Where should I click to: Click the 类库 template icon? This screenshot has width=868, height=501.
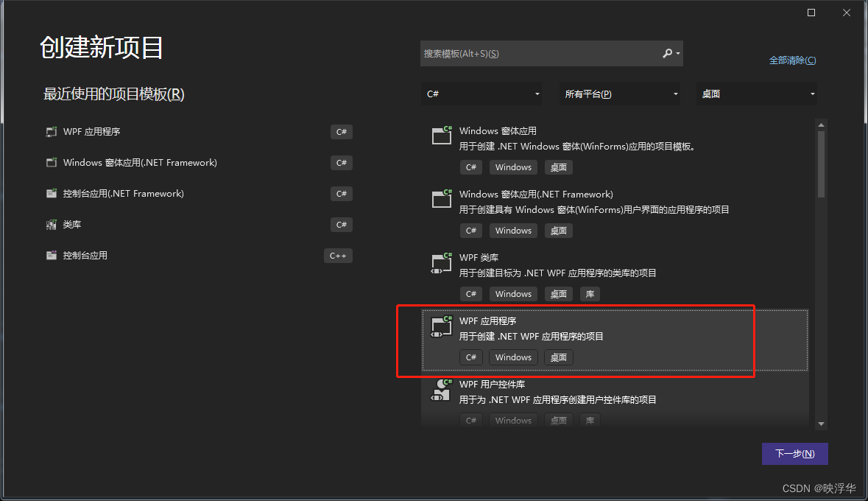[51, 224]
